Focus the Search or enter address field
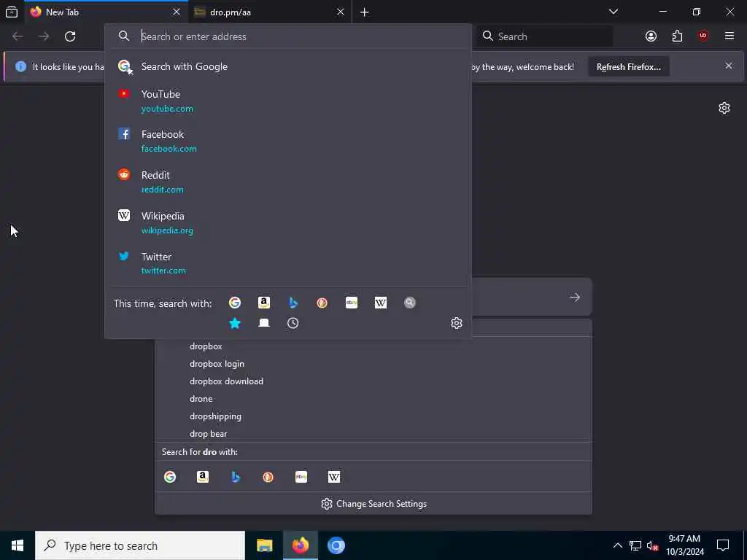747x560 pixels. (288, 36)
